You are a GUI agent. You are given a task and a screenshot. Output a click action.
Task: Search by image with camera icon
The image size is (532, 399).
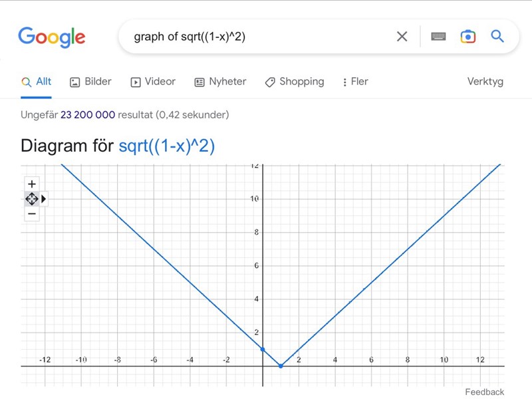(468, 37)
